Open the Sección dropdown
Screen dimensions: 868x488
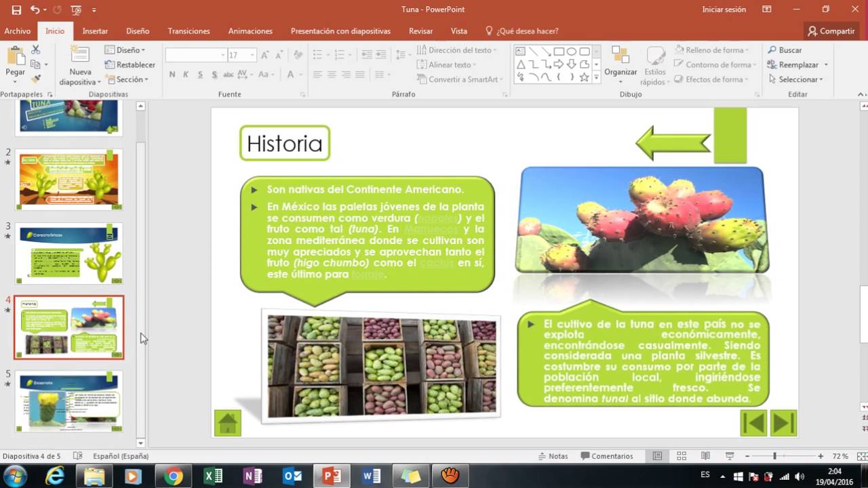[x=127, y=79]
